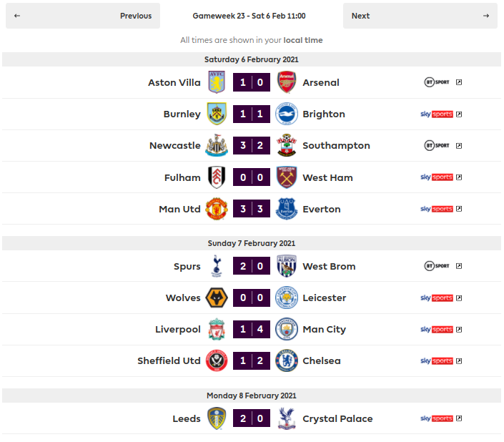Open external link icon for Leeds match
This screenshot has height=442, width=504.
459,419
